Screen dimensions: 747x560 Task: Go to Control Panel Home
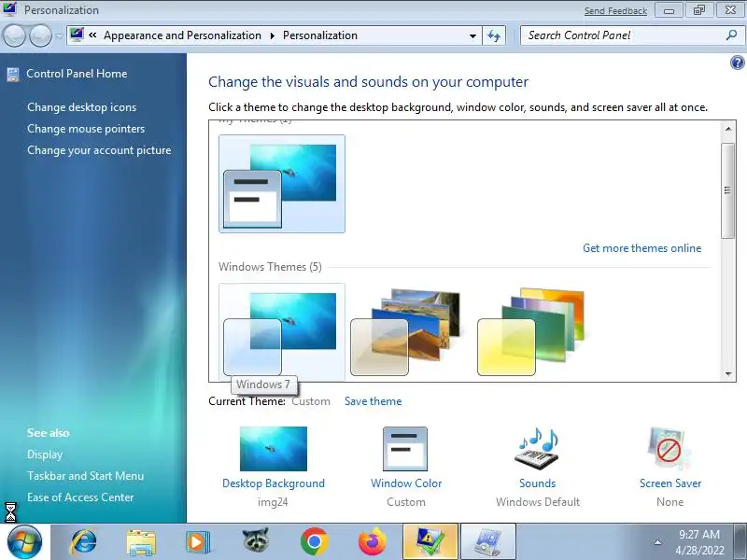coord(77,74)
